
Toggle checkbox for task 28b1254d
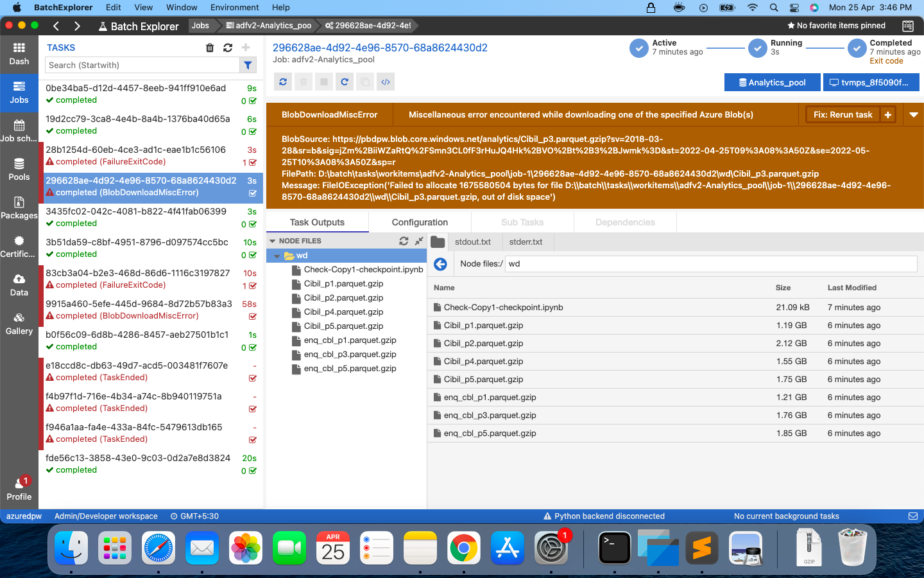253,162
